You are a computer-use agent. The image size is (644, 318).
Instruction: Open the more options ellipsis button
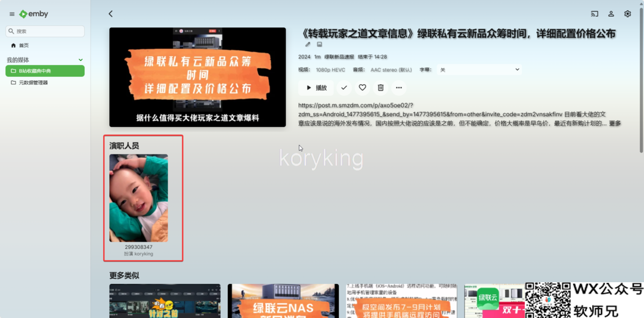click(x=399, y=88)
